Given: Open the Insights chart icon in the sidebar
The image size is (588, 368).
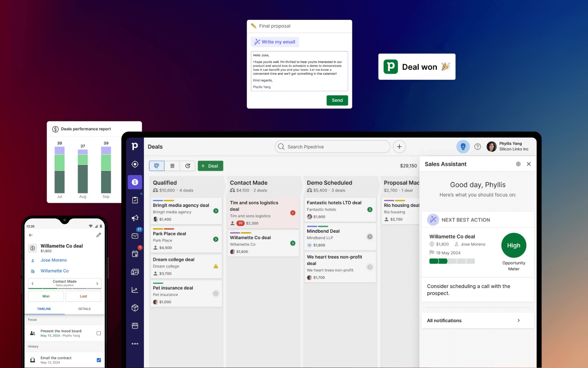Looking at the screenshot, I should tap(135, 290).
